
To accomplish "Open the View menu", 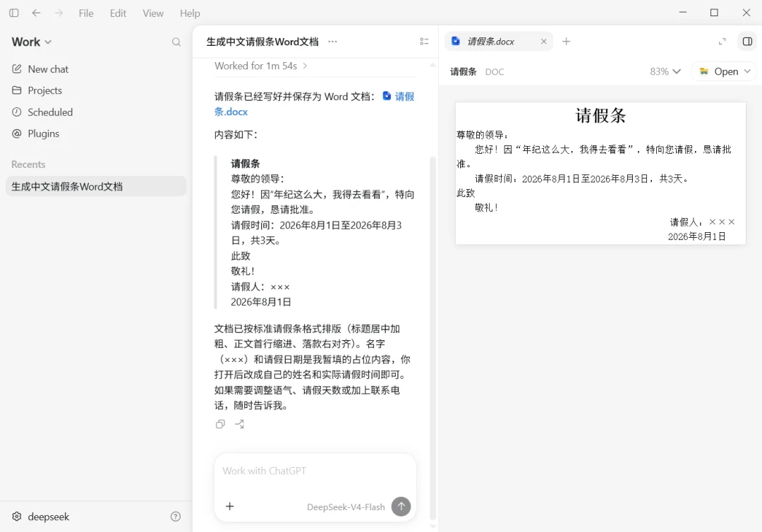I will coord(153,13).
